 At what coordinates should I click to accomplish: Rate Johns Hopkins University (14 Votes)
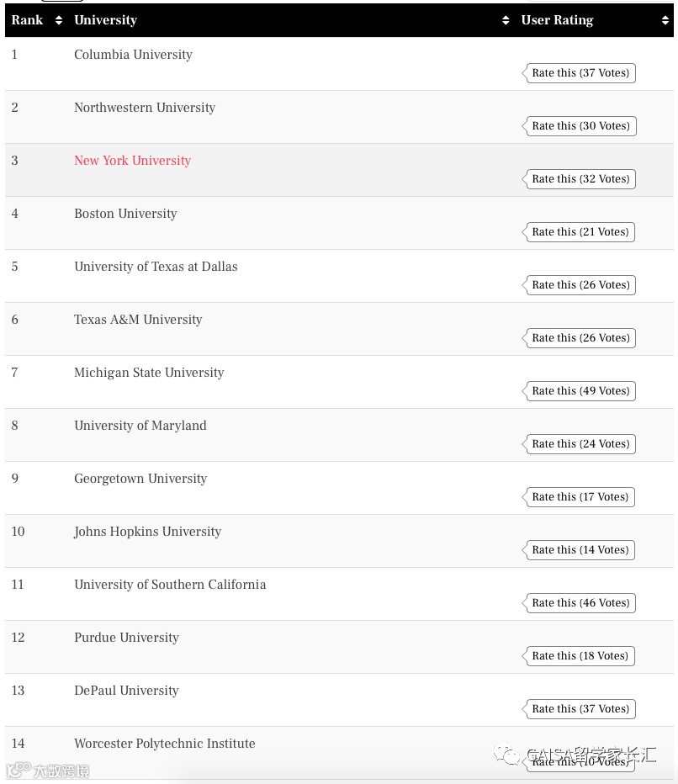(580, 550)
